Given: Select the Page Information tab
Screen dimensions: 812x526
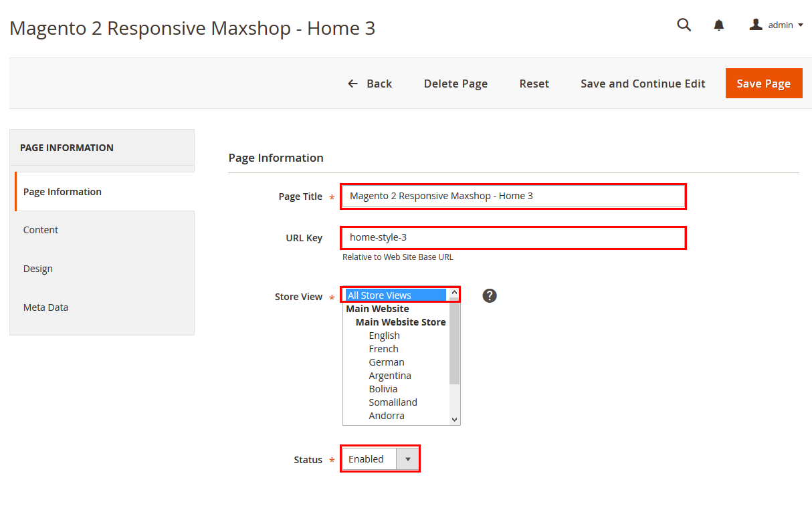Looking at the screenshot, I should coord(62,192).
